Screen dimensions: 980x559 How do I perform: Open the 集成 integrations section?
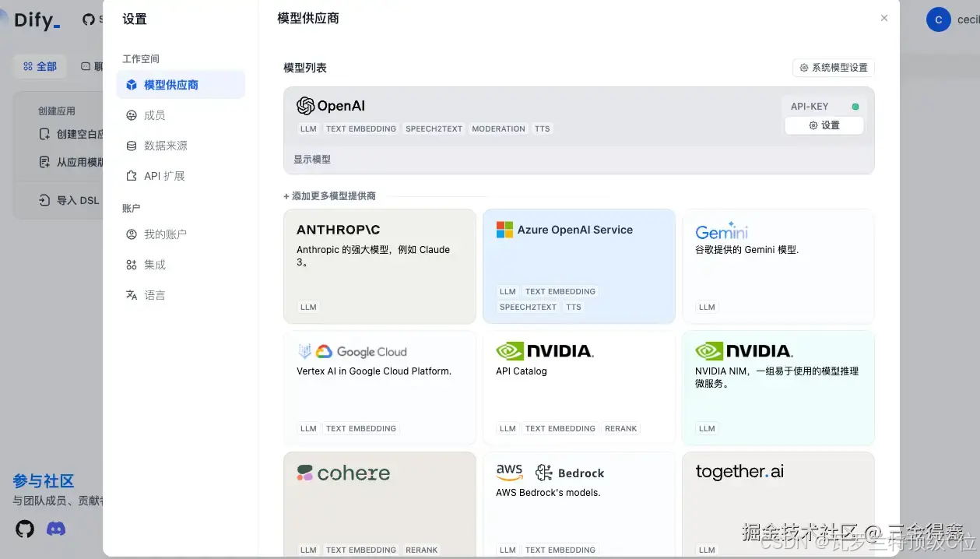[x=181, y=265]
